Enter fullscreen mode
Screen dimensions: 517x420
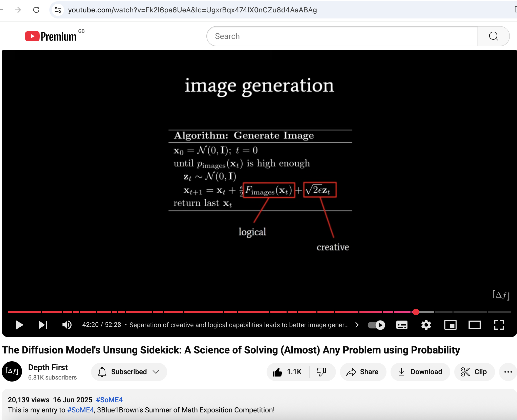click(499, 325)
